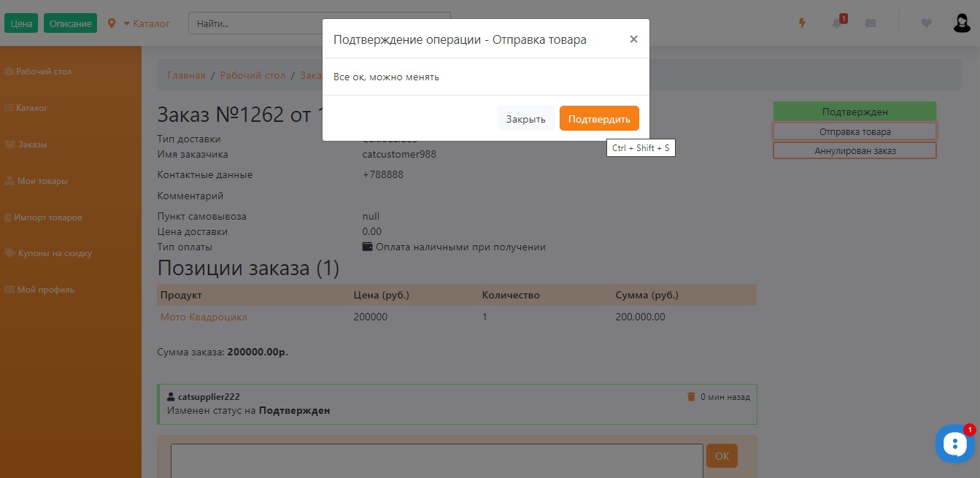
Task: Open Купоны на скидку sidebar item
Action: [x=54, y=253]
